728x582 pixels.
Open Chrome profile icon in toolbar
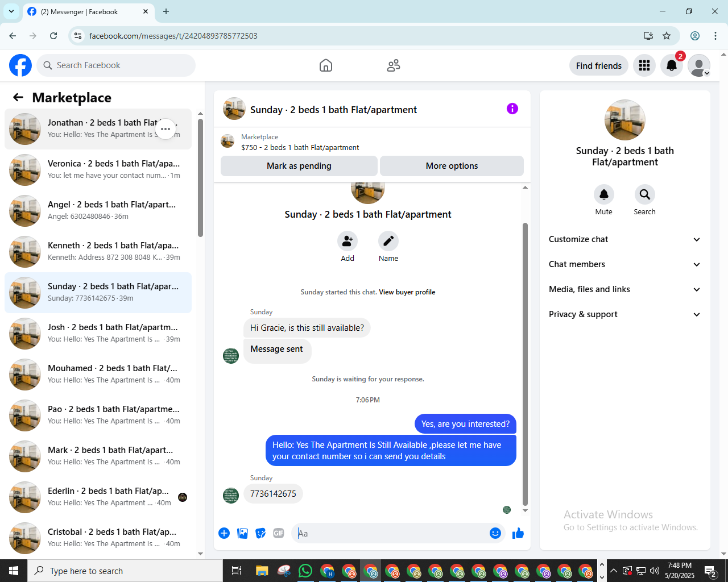tap(695, 36)
